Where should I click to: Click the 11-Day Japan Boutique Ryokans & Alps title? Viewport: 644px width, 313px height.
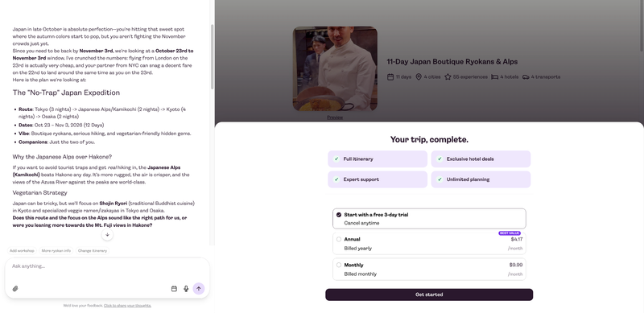click(452, 62)
